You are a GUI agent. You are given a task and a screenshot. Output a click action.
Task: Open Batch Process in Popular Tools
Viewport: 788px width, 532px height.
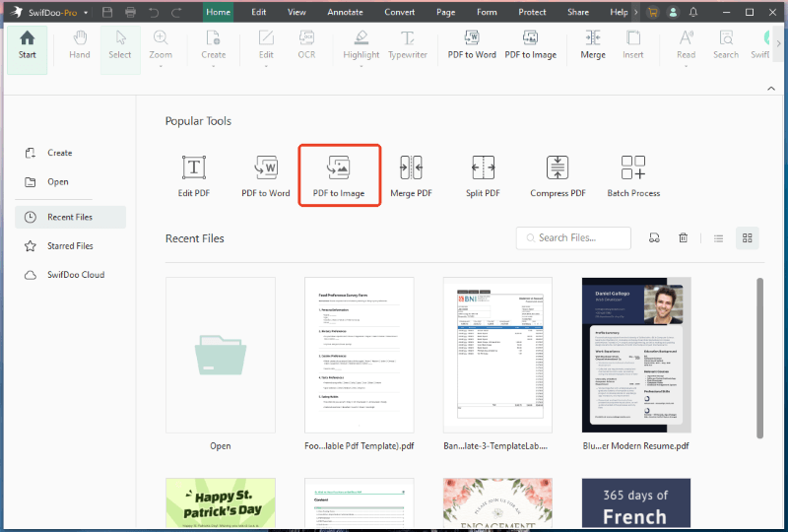tap(633, 175)
